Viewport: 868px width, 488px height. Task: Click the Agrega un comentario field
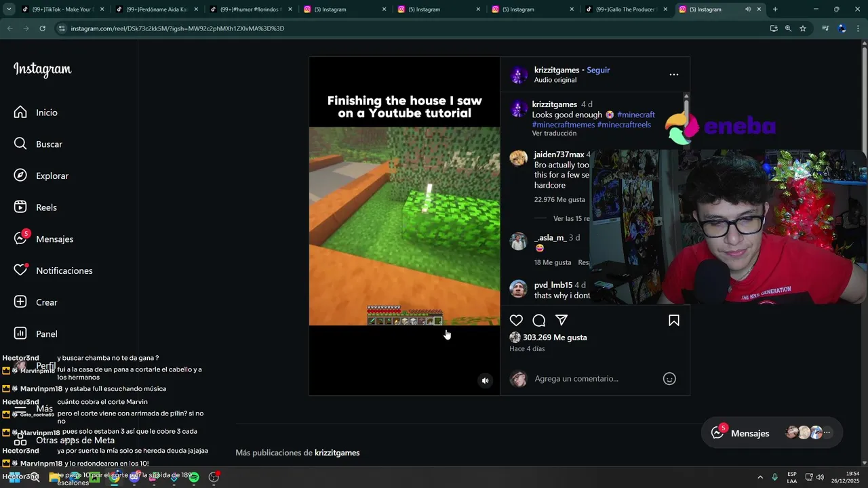click(576, 379)
